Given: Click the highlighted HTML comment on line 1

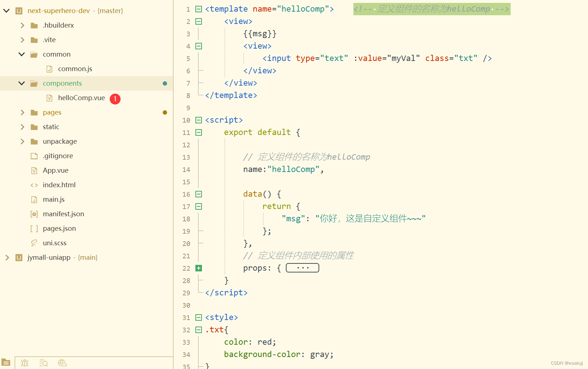Looking at the screenshot, I should [432, 9].
